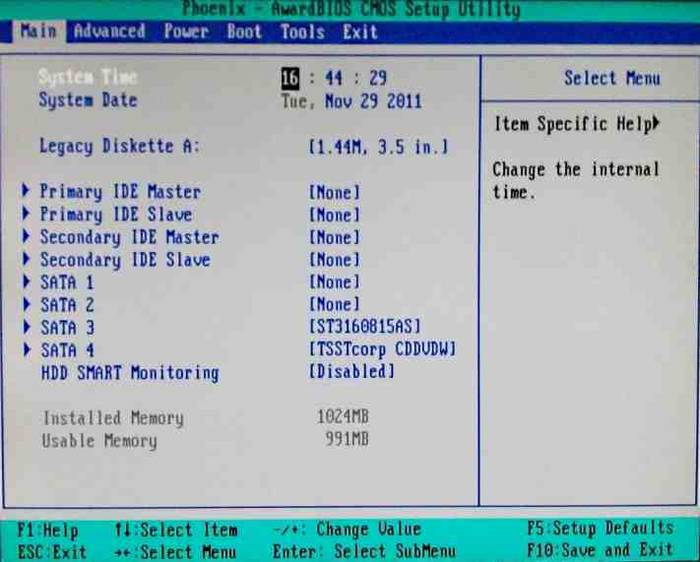The height and width of the screenshot is (562, 700).
Task: Switch to the Boot menu tab
Action: pos(244,32)
